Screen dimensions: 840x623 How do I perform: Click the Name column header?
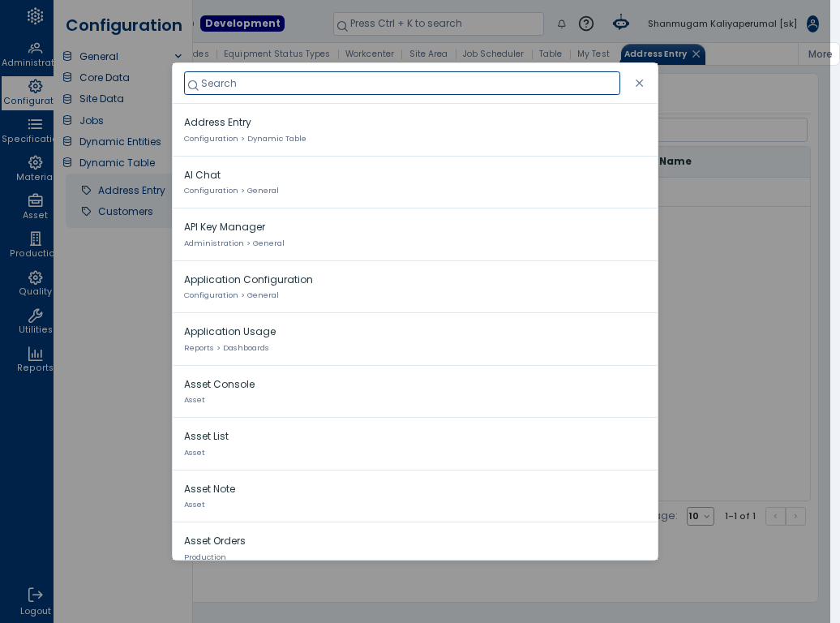point(675,161)
